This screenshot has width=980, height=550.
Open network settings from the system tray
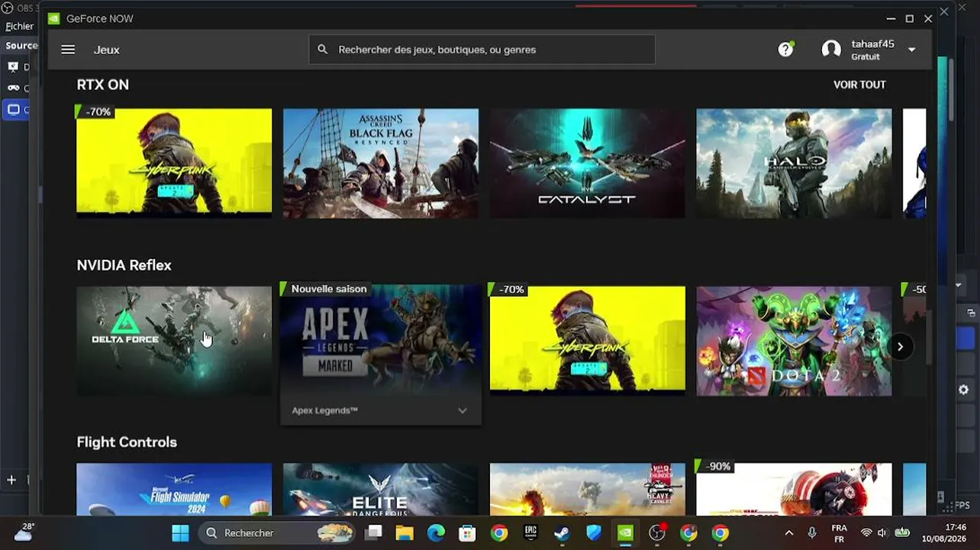pyautogui.click(x=866, y=533)
